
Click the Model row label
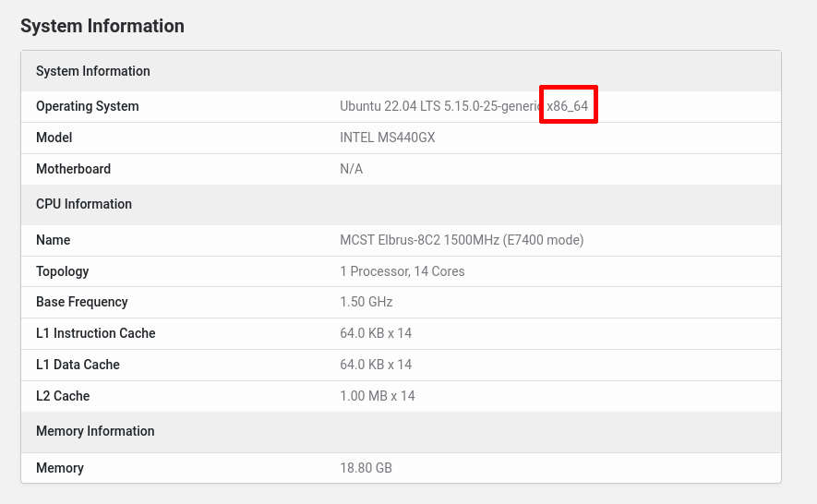coord(54,138)
